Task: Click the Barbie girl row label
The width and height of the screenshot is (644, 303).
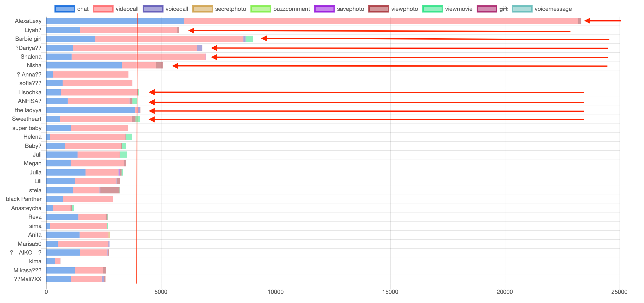Action: point(28,39)
